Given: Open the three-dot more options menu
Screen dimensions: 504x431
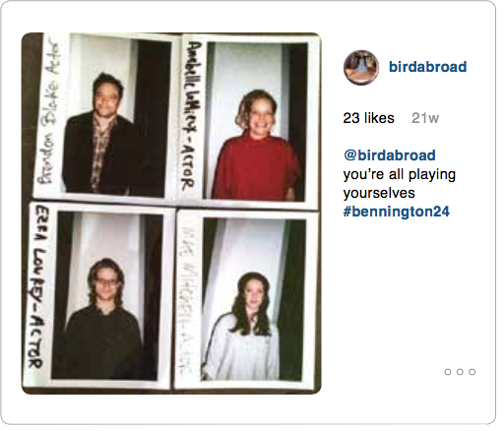Looking at the screenshot, I should tap(460, 372).
